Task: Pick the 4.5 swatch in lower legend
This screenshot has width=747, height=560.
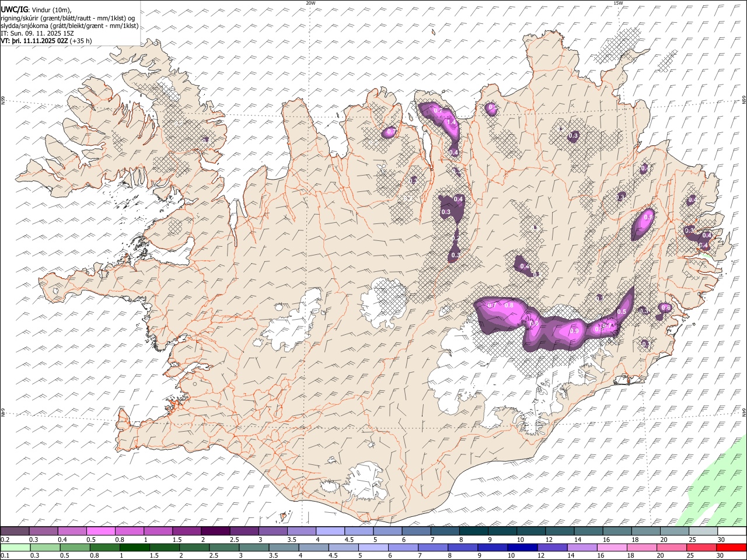Action: click(345, 547)
